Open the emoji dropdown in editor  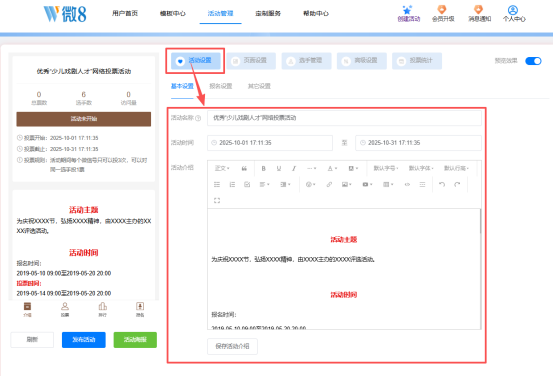pyautogui.click(x=311, y=184)
